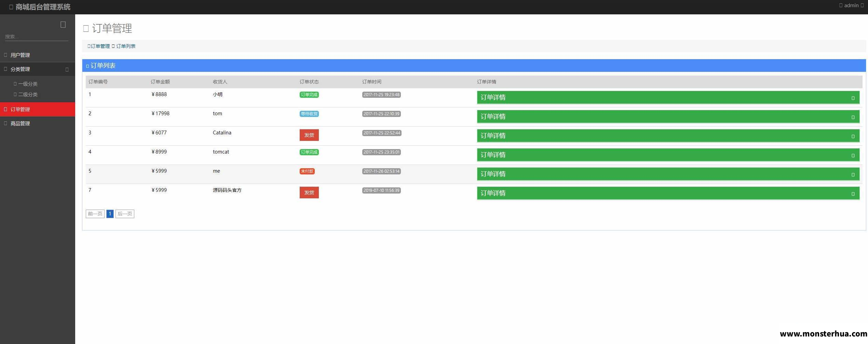Click timestamp 2017-11-26 02:53:14
Image resolution: width=868 pixels, height=344 pixels.
381,171
